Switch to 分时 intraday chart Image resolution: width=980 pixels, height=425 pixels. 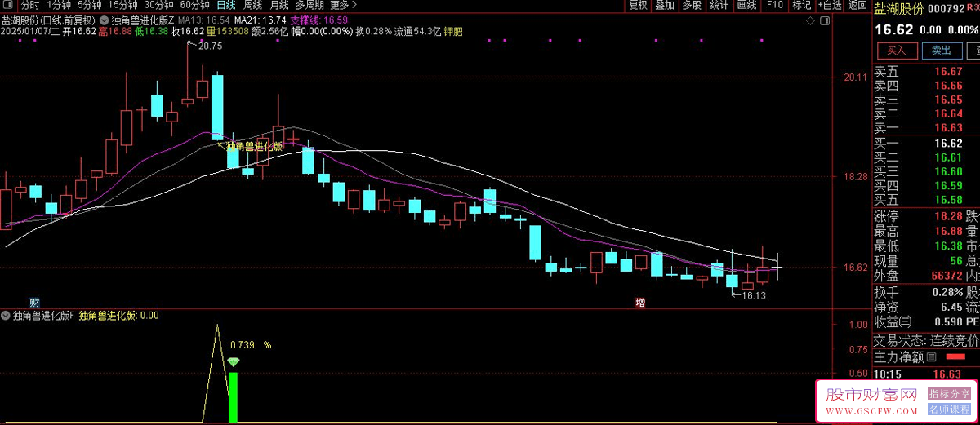pyautogui.click(x=30, y=5)
